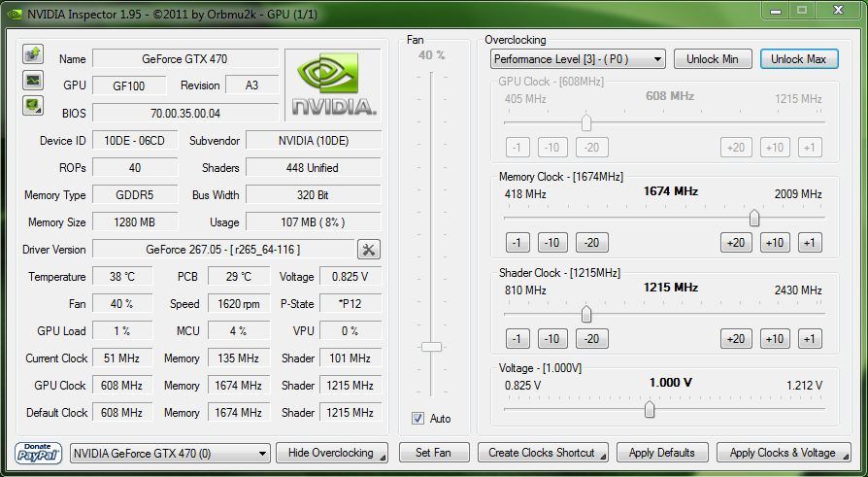Click the GPU Clock slider handle

(x=586, y=123)
